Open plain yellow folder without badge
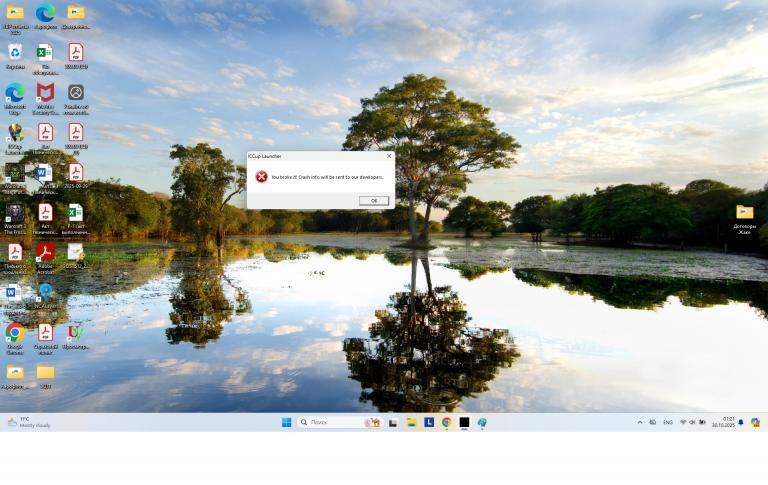Screen dimensions: 768x485 [45, 376]
